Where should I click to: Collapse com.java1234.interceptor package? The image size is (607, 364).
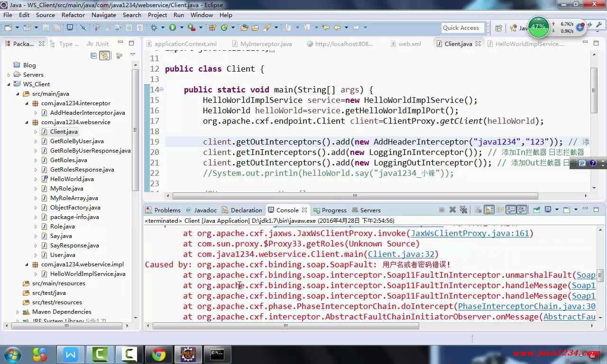click(27, 103)
